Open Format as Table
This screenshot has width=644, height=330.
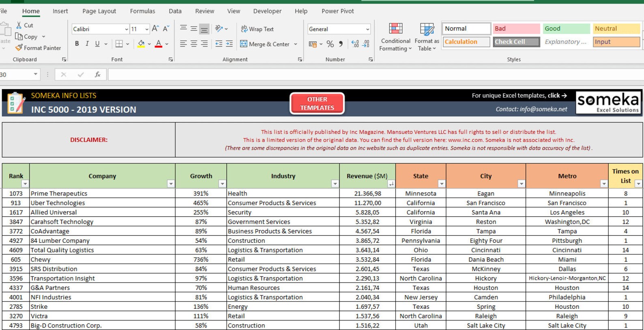coord(427,37)
